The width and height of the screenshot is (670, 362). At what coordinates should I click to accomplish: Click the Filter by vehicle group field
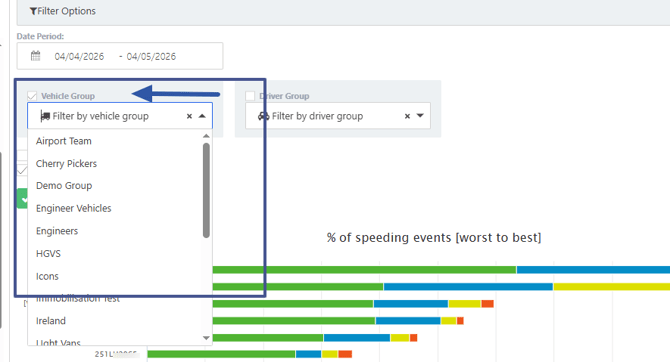[x=120, y=116]
